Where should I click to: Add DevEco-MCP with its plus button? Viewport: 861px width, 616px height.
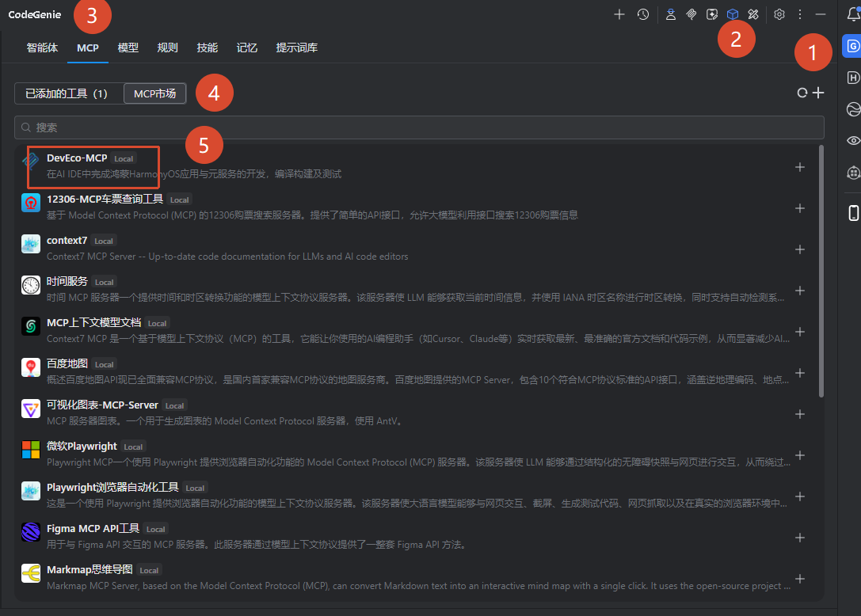tap(800, 167)
